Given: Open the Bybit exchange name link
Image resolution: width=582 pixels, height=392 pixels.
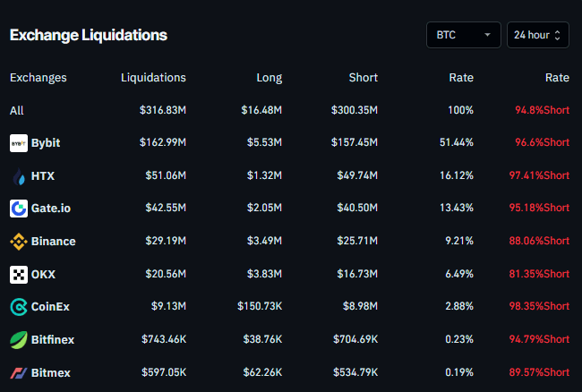Looking at the screenshot, I should pos(46,143).
